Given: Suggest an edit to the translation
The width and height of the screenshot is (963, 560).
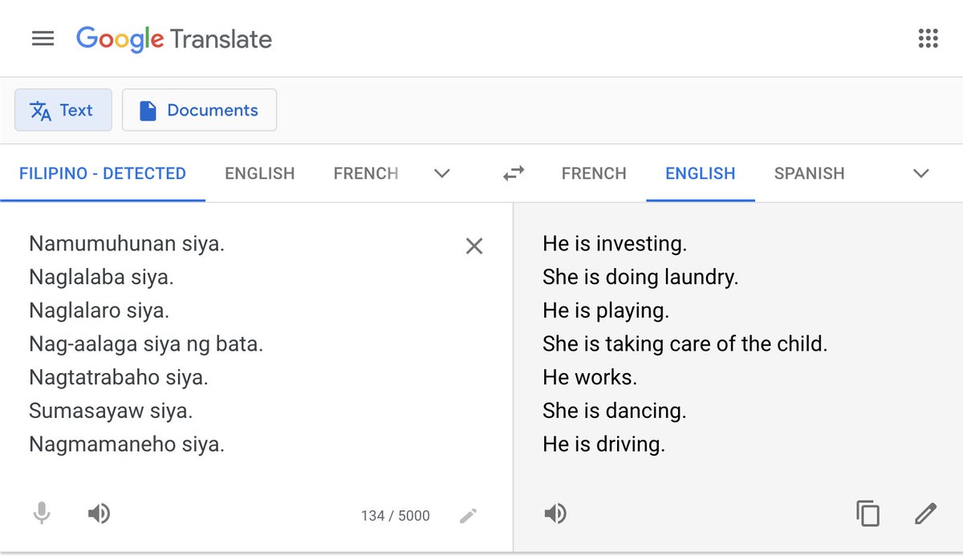Looking at the screenshot, I should 925,513.
